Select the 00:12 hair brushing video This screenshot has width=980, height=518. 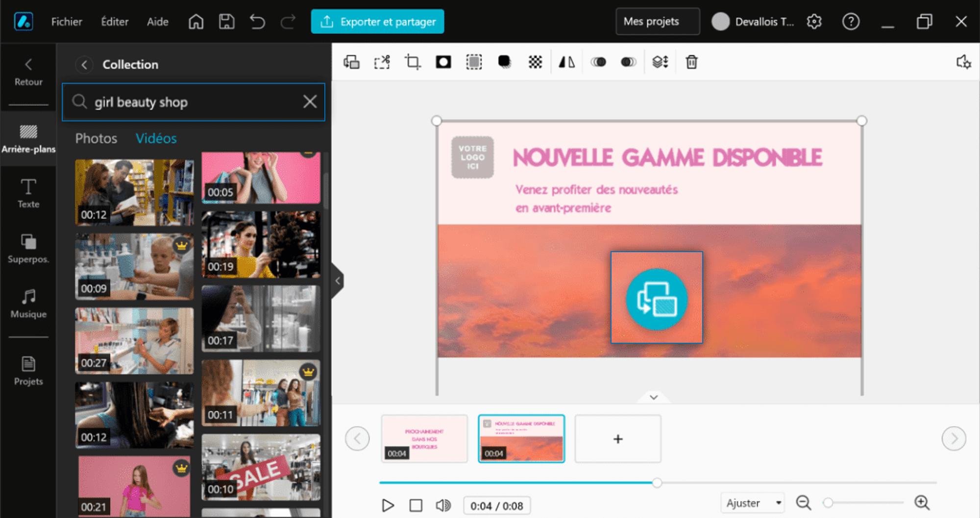click(x=134, y=415)
